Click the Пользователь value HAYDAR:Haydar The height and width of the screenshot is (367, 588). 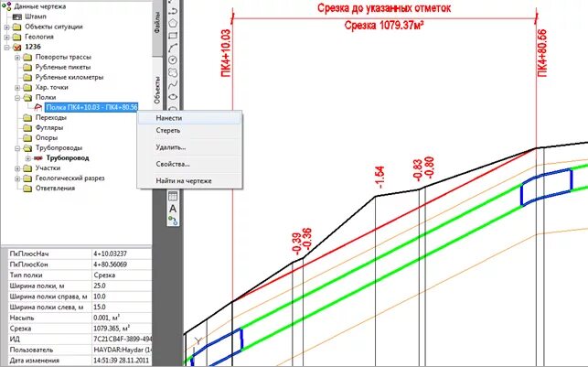(x=121, y=350)
